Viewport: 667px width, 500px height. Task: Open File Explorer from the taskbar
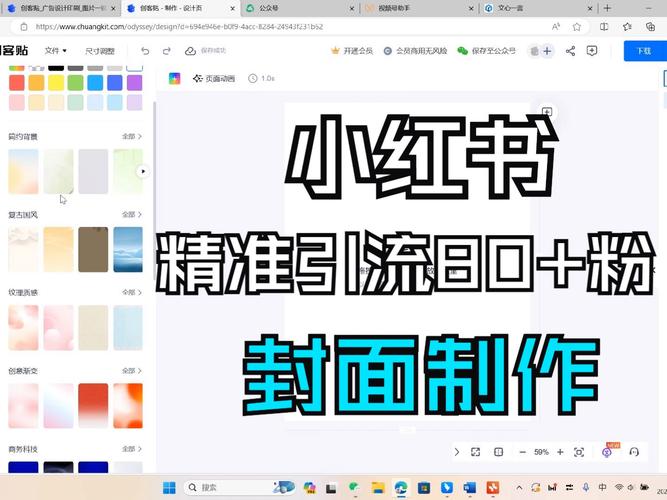(x=378, y=488)
